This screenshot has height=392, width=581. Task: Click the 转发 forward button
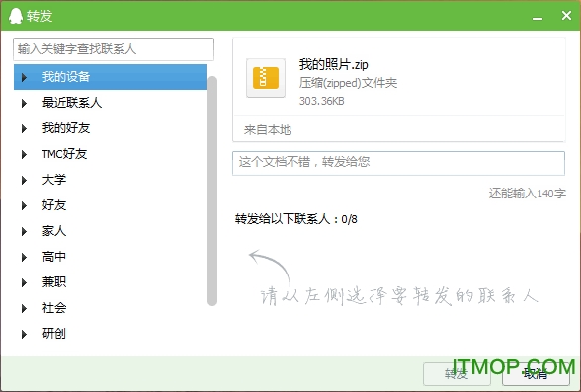pos(456,374)
